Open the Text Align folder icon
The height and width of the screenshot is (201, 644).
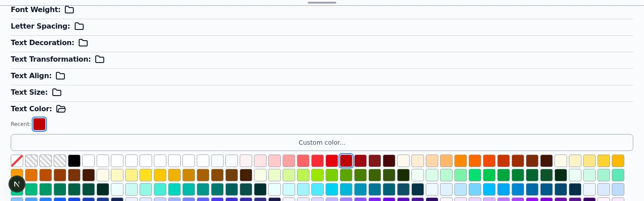[60, 76]
